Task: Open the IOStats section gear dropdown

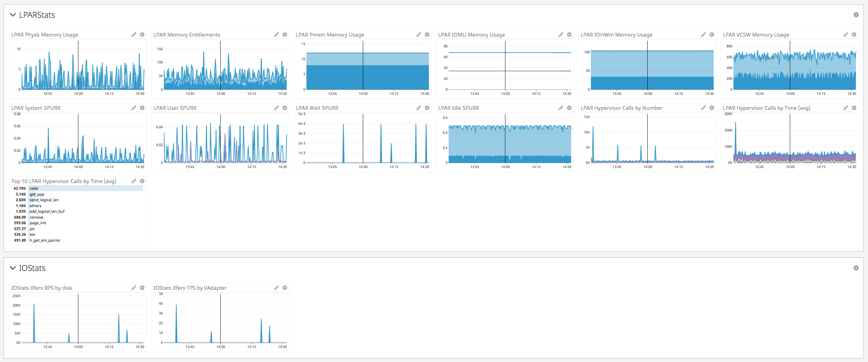Action: (x=856, y=268)
